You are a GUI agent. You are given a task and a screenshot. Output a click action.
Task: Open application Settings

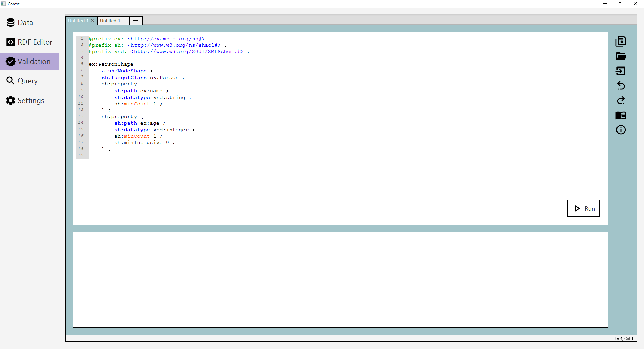pyautogui.click(x=31, y=101)
